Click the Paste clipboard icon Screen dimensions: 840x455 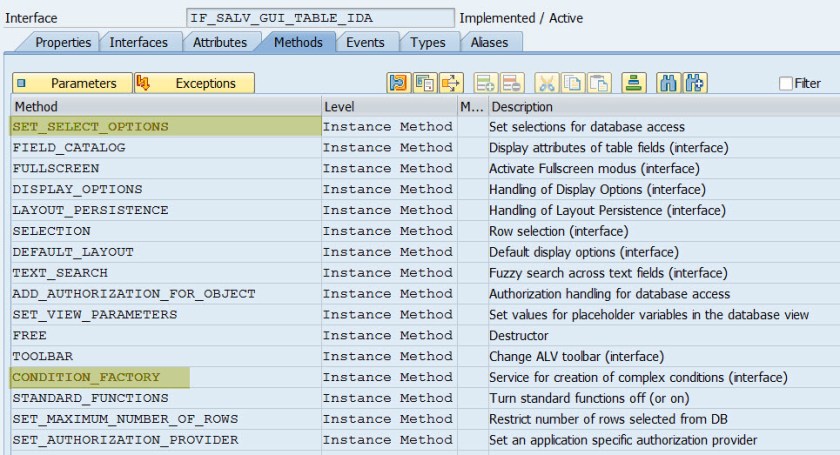pos(599,83)
